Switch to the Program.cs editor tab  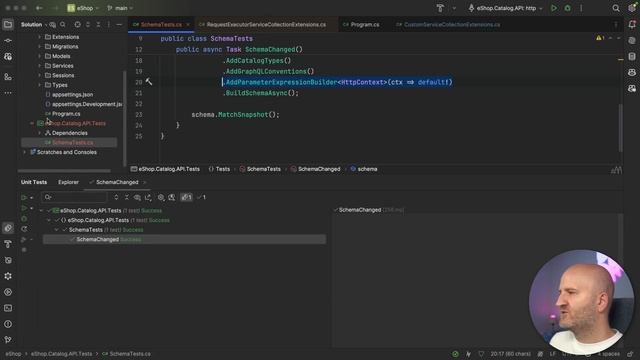click(x=361, y=24)
